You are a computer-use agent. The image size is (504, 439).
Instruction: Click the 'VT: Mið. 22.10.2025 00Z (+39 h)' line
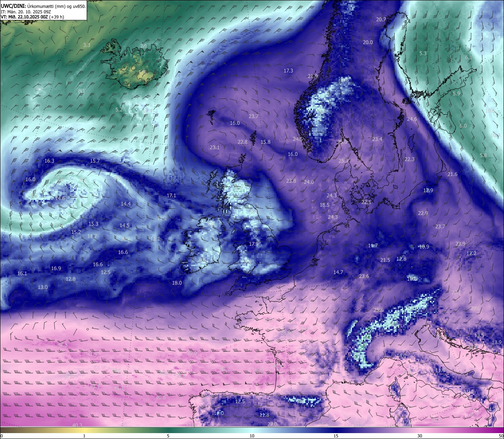32,17
